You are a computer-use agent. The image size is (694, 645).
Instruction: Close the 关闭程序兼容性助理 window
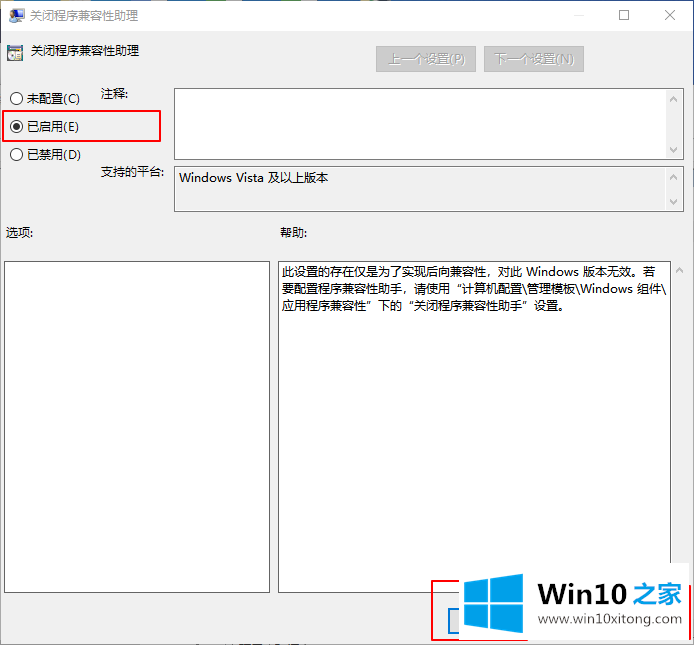pyautogui.click(x=670, y=15)
